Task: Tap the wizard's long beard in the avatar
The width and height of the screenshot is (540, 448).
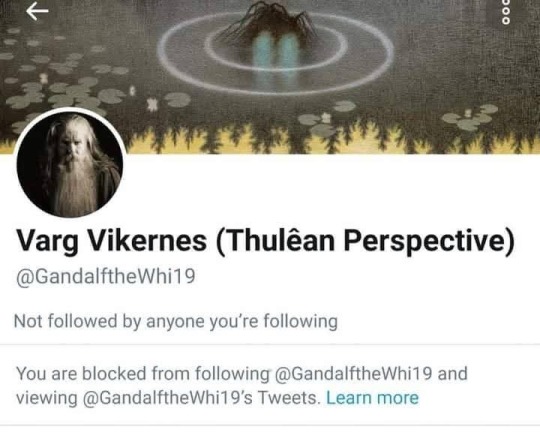Action: tap(75, 184)
